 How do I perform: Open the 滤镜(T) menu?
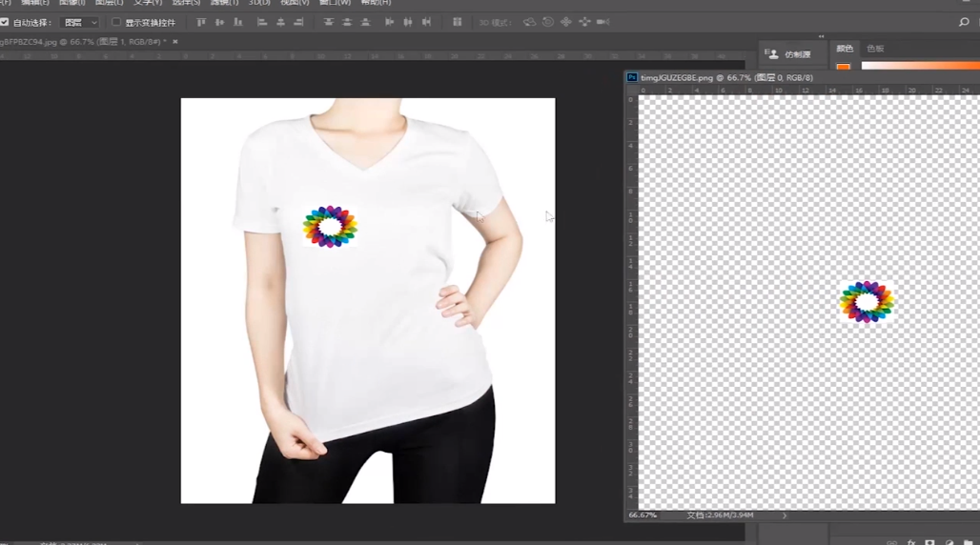(x=224, y=3)
